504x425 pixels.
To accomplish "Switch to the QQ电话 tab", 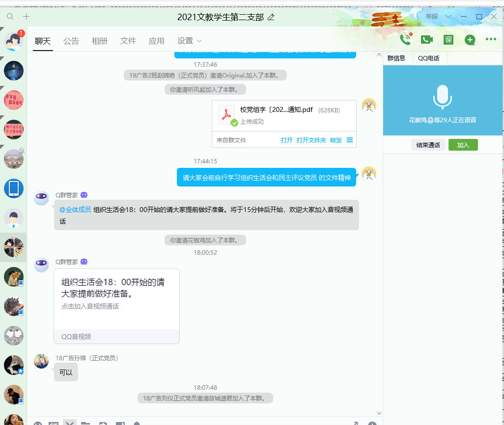I will click(x=429, y=58).
